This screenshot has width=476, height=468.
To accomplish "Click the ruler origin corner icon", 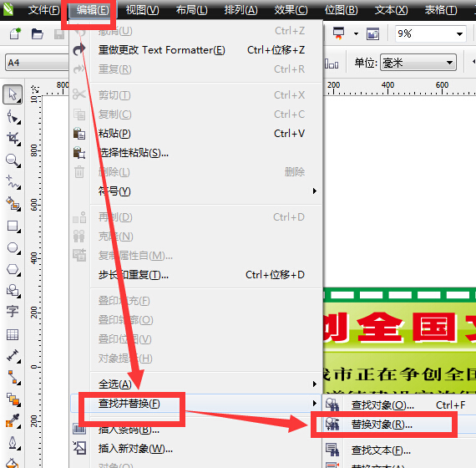I will coord(35,89).
